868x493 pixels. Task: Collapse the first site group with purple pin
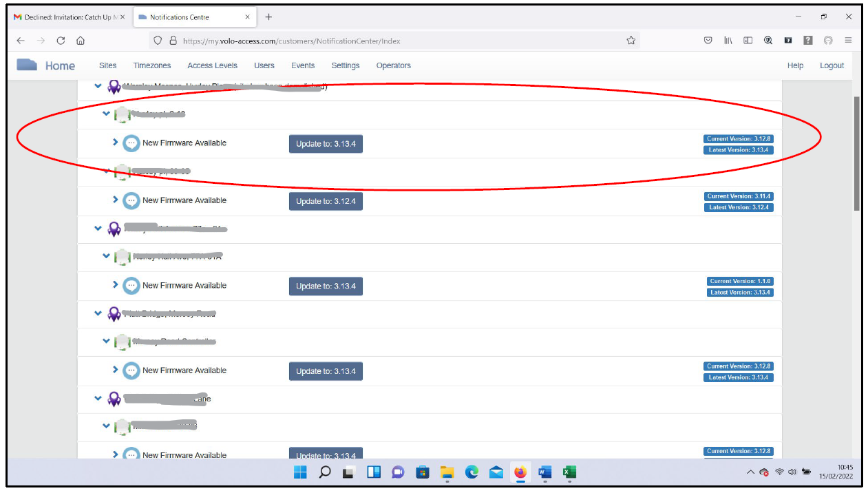coord(98,86)
